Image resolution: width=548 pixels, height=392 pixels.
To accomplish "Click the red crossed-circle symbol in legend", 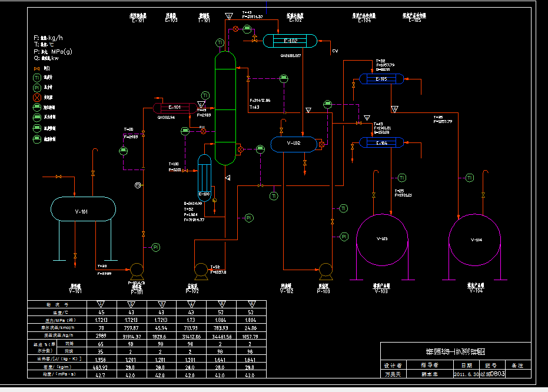I will pos(37,98).
